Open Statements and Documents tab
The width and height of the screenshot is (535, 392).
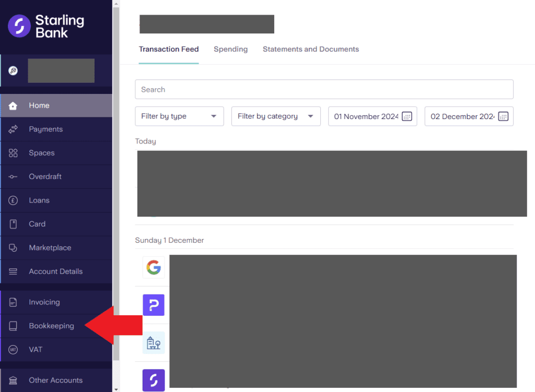[x=311, y=49]
